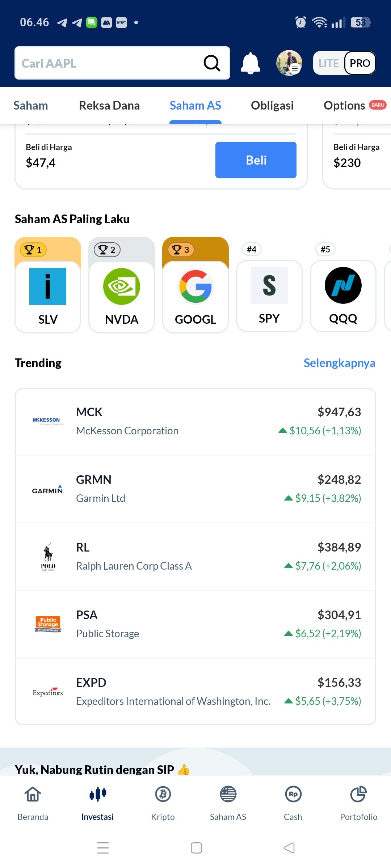Screen dimensions: 391x868
Task: Open the notifications bell
Action: [251, 63]
